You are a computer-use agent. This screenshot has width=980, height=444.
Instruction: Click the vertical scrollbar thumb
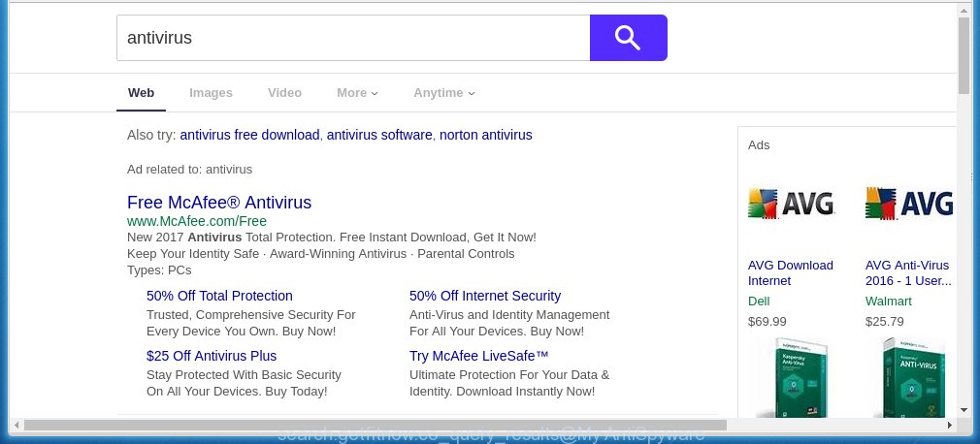tap(964, 56)
